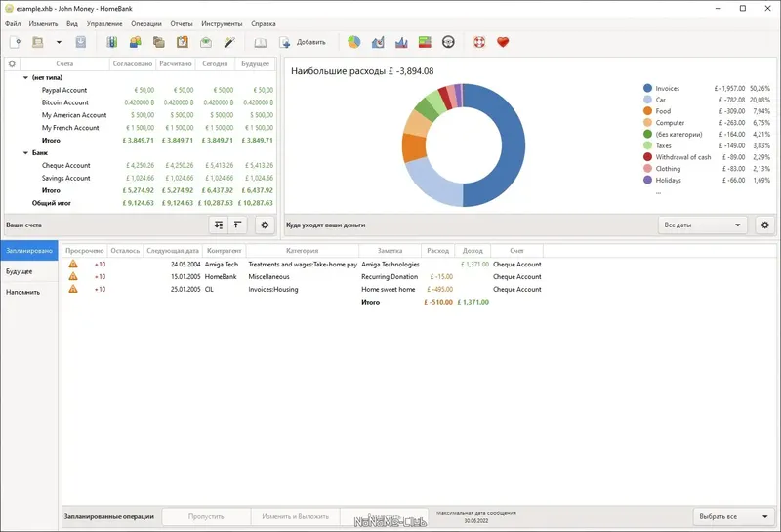Open the vehicle cost steering wheel report
Image resolution: width=781 pixels, height=532 pixels.
[448, 42]
